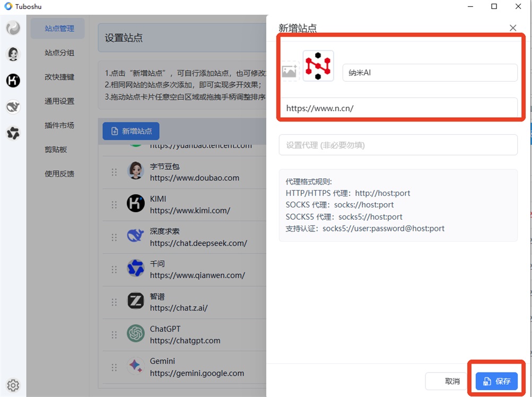Screen dimensions: 532x397
Task: Open 改快捷键 menu item
Action: [x=59, y=77]
